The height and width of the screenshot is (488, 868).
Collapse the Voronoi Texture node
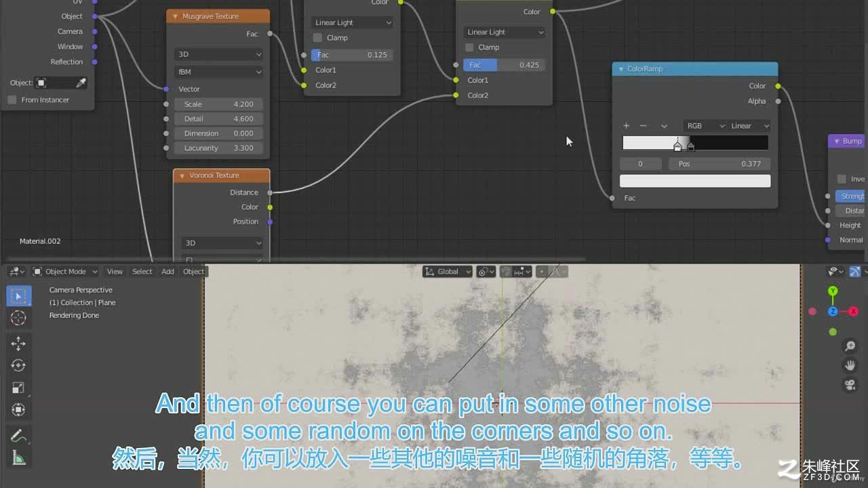(x=182, y=176)
